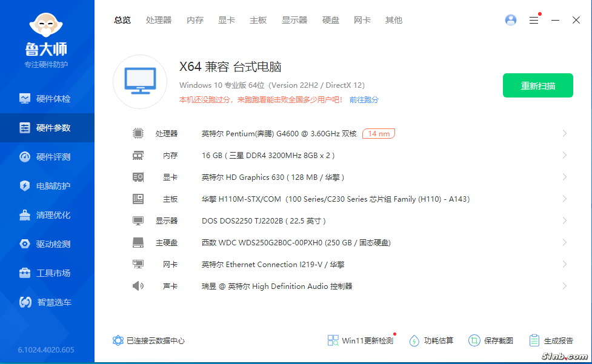Click the X64 兼容 台式电脑 title
This screenshot has height=364, width=592.
point(230,67)
